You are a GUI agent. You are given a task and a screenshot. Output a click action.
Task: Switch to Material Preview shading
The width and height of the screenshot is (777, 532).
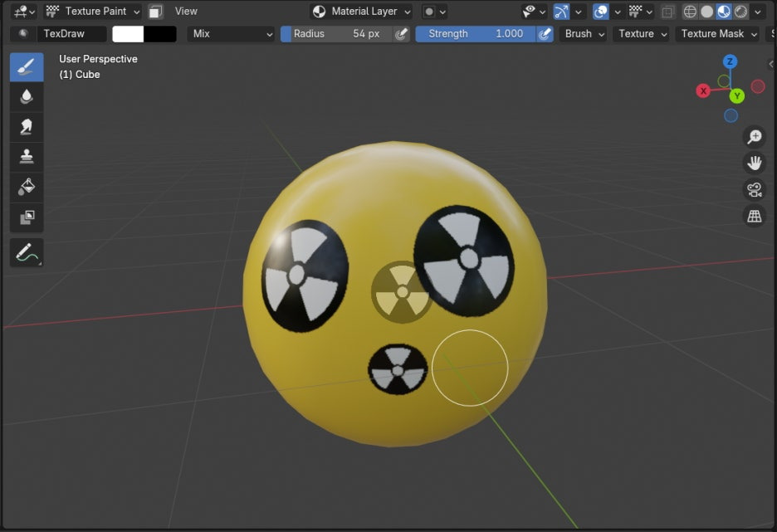tap(724, 12)
